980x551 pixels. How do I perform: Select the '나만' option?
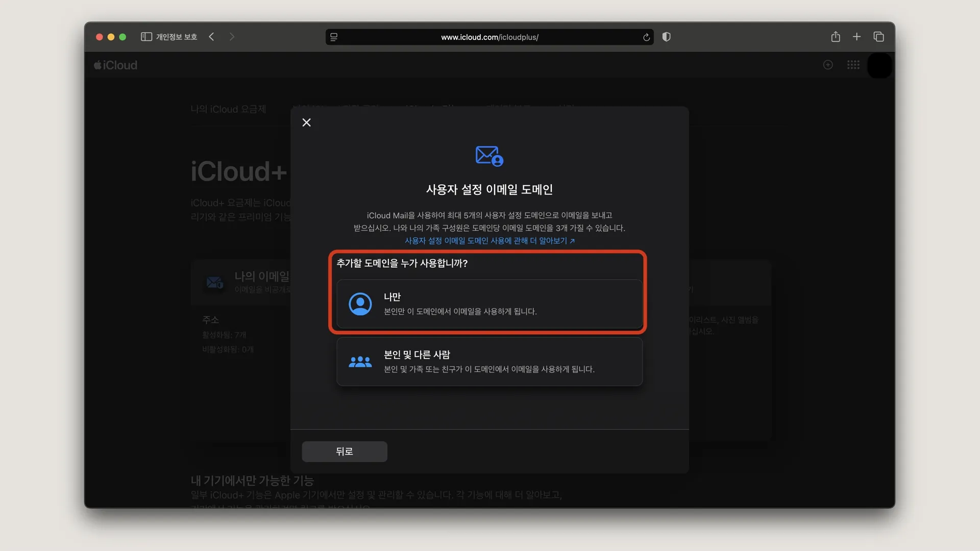click(489, 304)
